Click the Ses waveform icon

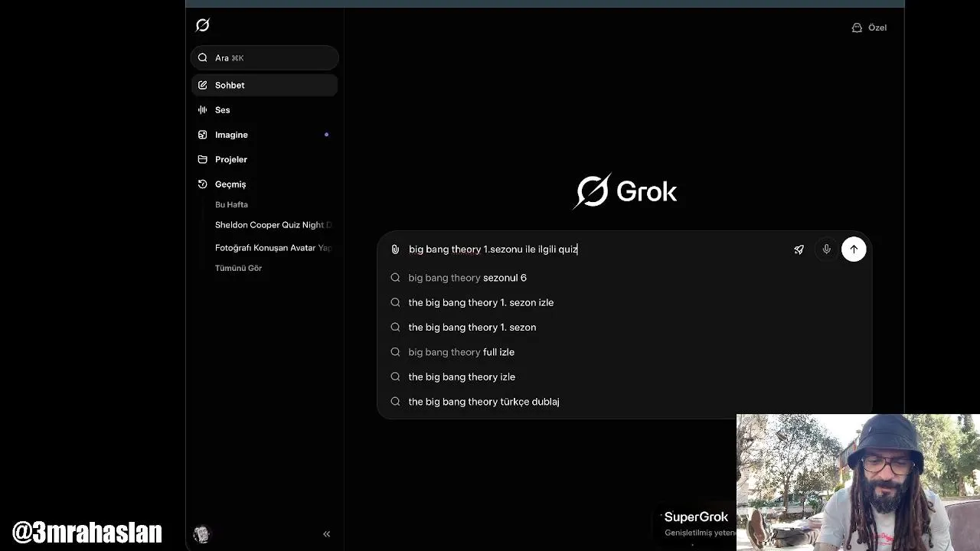(202, 109)
